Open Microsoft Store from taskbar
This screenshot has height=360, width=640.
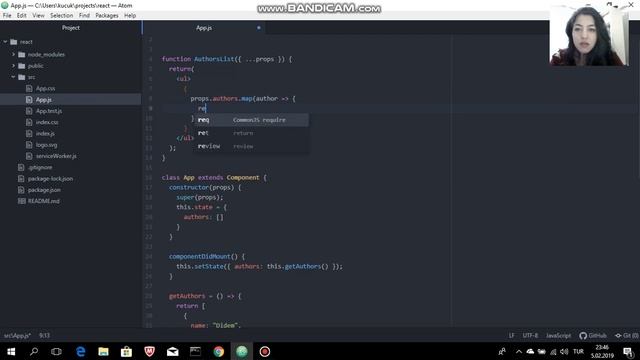[x=126, y=351]
